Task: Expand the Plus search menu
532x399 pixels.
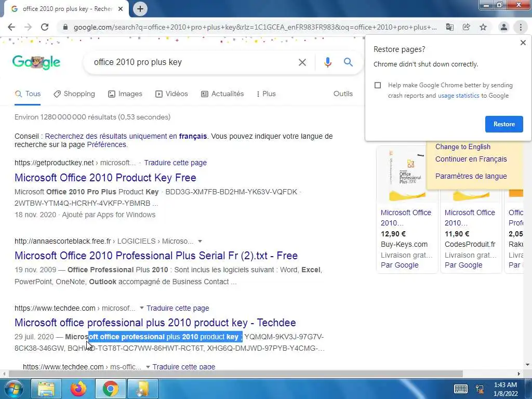Action: tap(266, 94)
